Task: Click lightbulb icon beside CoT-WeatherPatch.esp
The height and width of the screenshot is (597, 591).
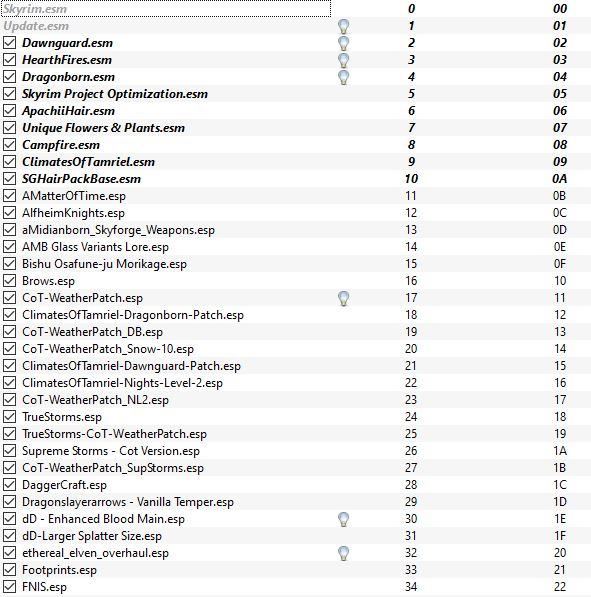Action: [343, 298]
